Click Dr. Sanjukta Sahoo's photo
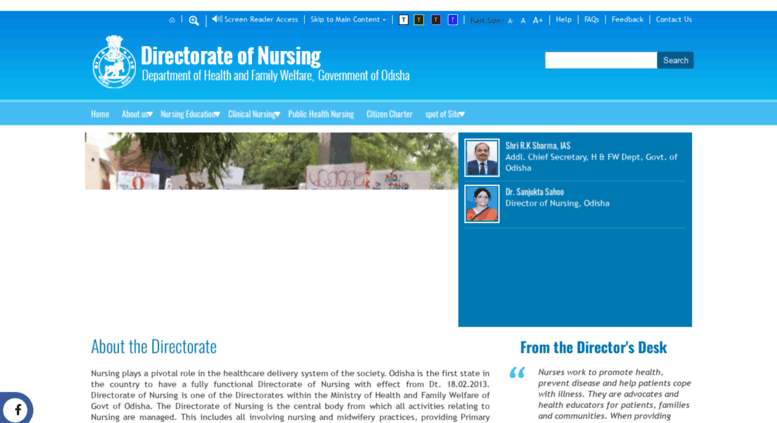 coord(482,204)
